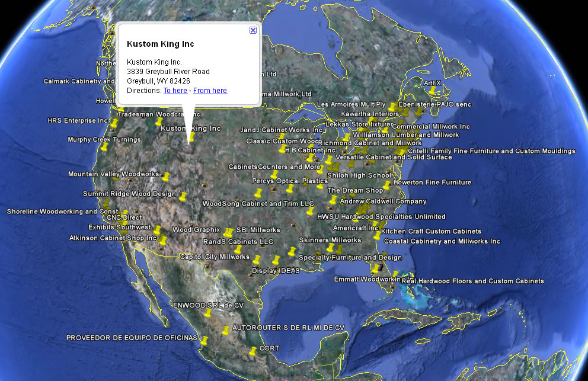Select the Murphy Creek Turnings pushpin
This screenshot has width=588, height=381.
(104, 146)
